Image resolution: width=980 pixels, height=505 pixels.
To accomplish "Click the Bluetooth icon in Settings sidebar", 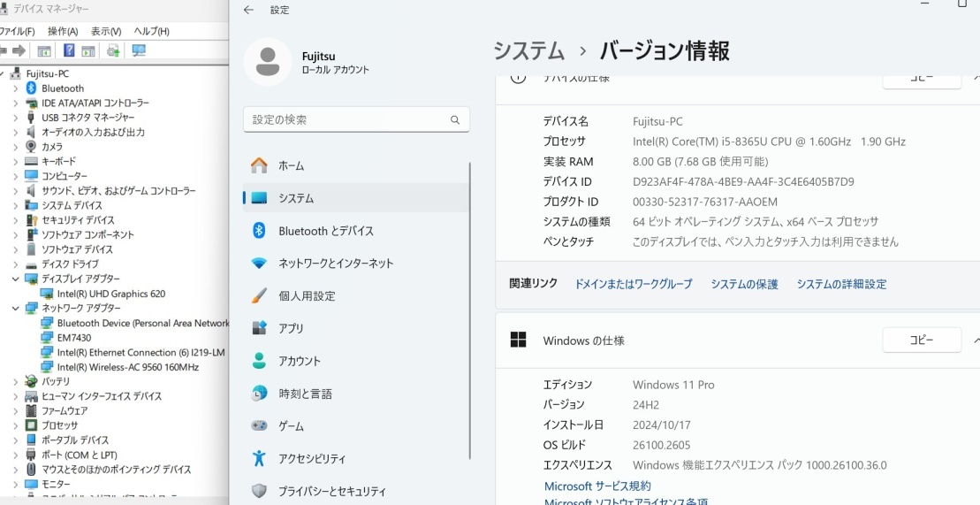I will pos(259,231).
